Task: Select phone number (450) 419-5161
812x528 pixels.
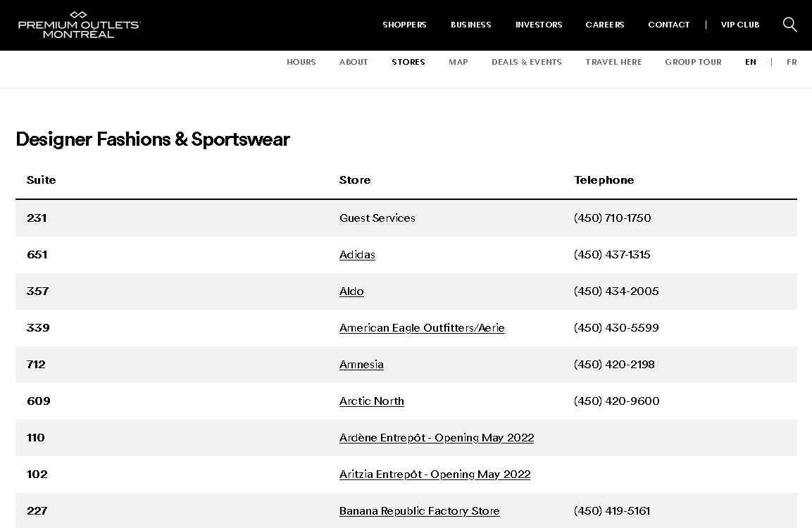Action: click(612, 511)
